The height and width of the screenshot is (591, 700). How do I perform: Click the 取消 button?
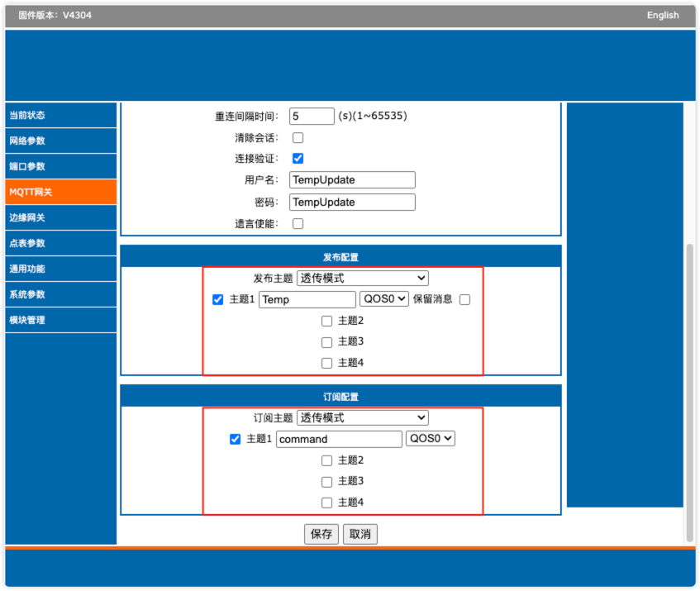pyautogui.click(x=360, y=534)
